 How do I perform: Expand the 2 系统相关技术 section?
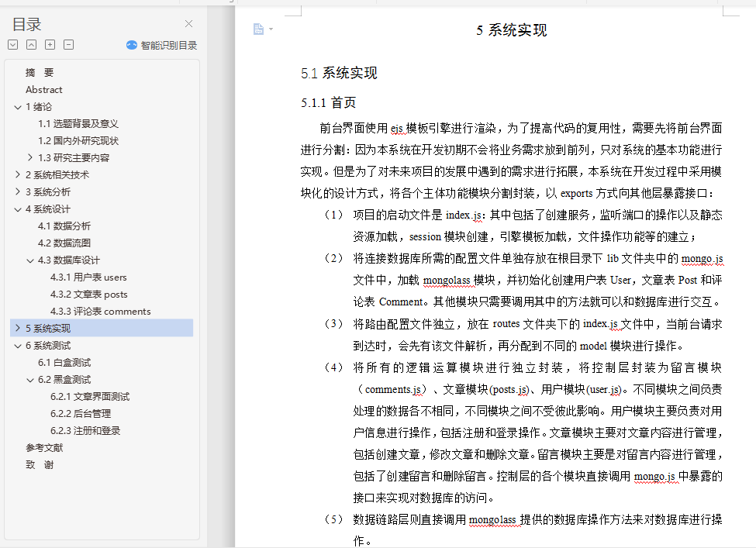[18, 174]
